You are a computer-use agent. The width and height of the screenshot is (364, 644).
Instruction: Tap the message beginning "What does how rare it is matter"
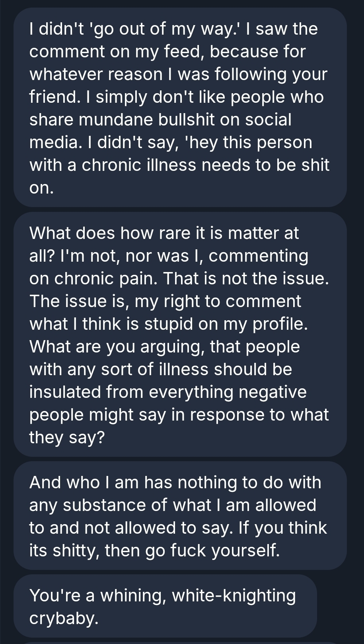(180, 335)
